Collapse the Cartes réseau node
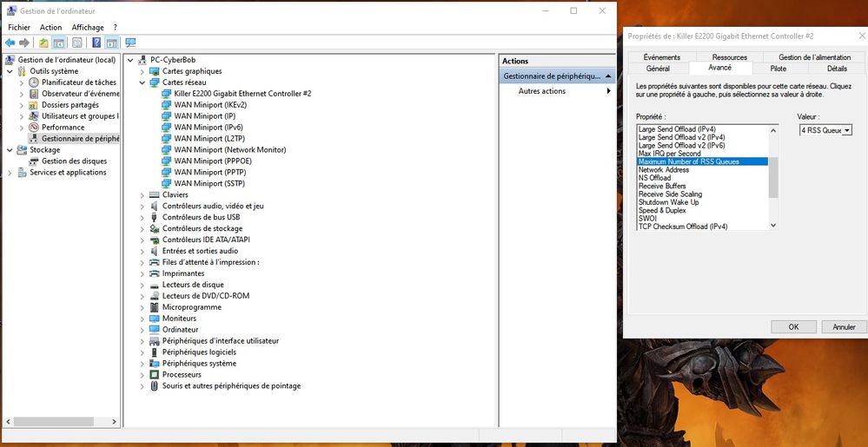The width and height of the screenshot is (868, 447). point(142,82)
